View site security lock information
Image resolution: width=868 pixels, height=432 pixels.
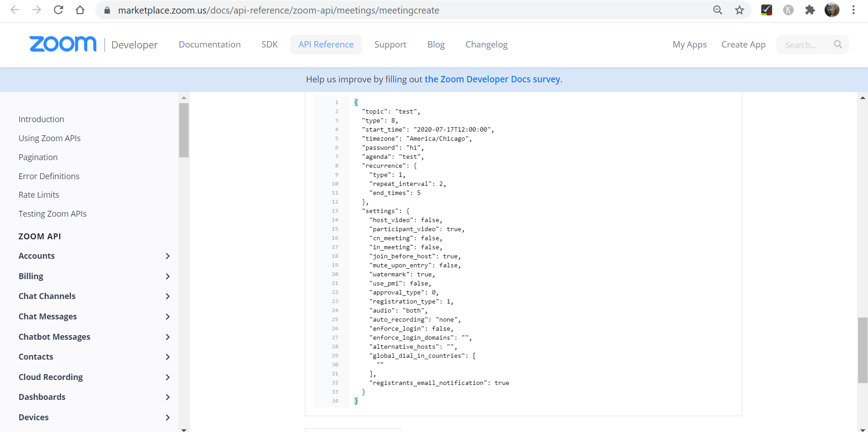107,10
